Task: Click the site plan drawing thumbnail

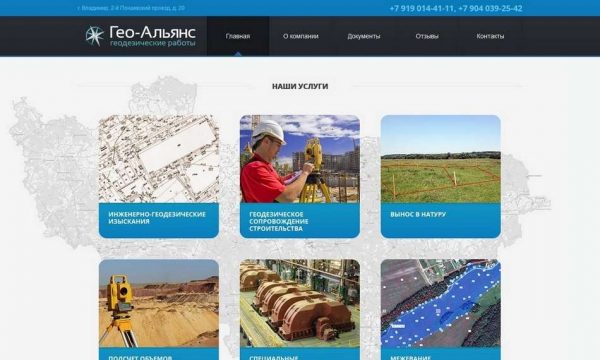Action: [x=159, y=159]
